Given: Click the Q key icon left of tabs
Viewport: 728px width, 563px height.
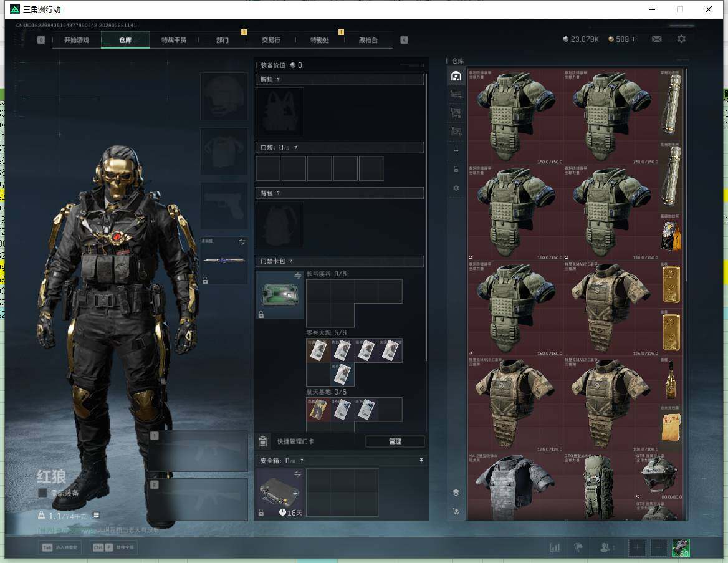Looking at the screenshot, I should click(x=41, y=40).
